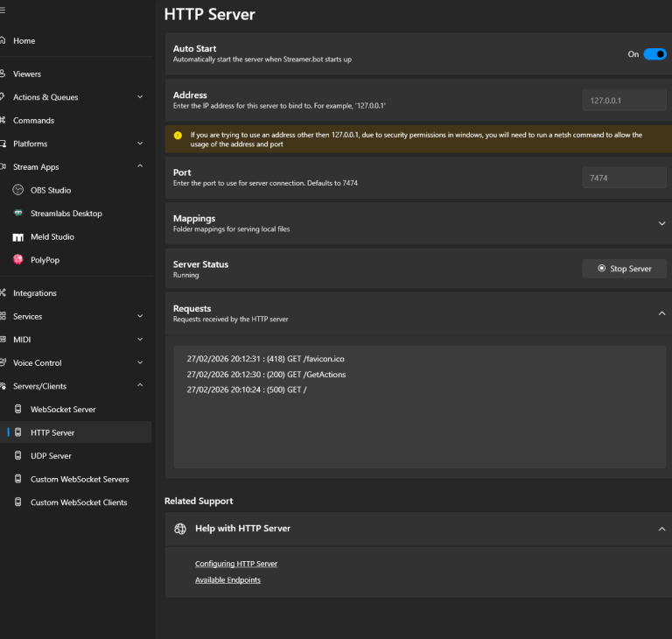Open the Configuring HTTP Server link
This screenshot has height=639, width=672.
click(x=236, y=564)
